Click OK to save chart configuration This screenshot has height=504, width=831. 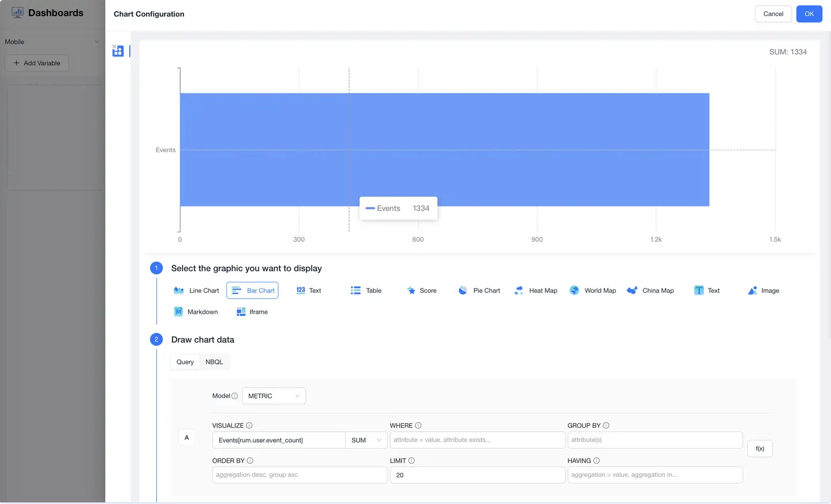(x=809, y=13)
